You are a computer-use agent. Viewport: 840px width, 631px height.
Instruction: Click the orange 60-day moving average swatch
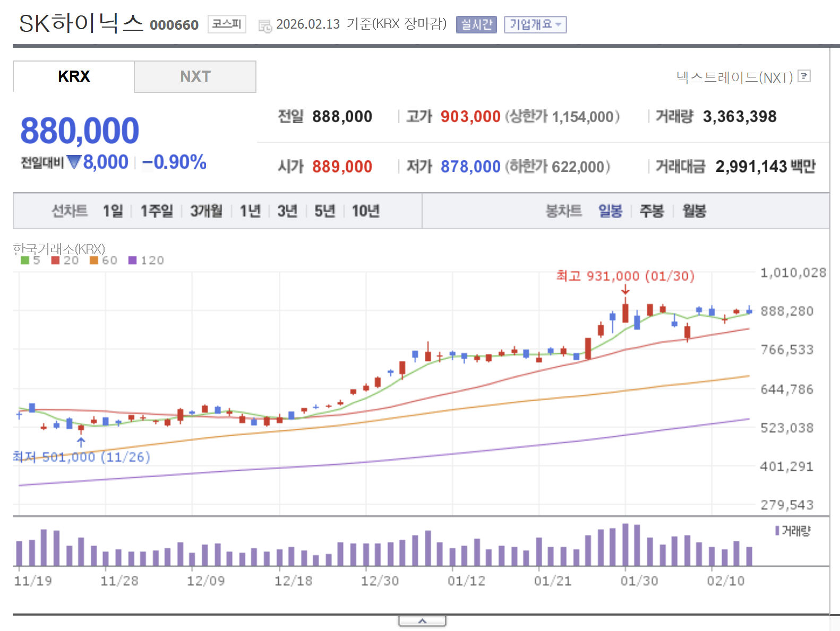coord(94,260)
